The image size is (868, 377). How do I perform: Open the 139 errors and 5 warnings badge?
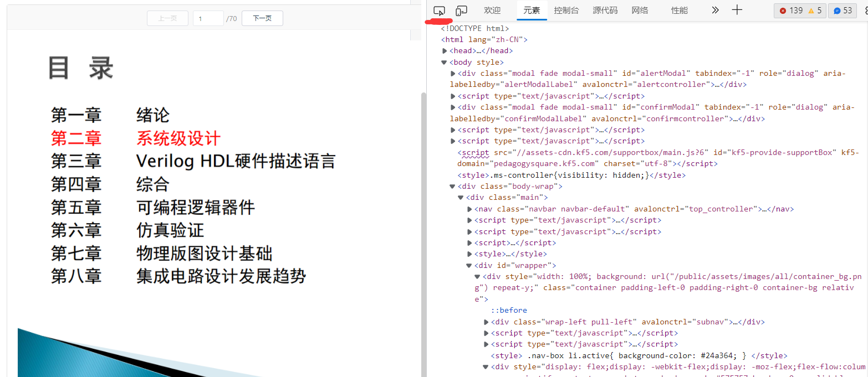click(x=800, y=11)
